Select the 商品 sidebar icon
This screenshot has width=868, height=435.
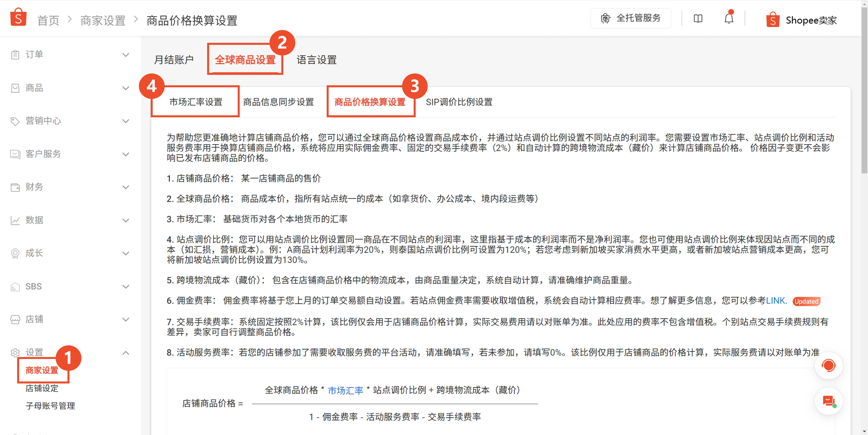(x=15, y=88)
